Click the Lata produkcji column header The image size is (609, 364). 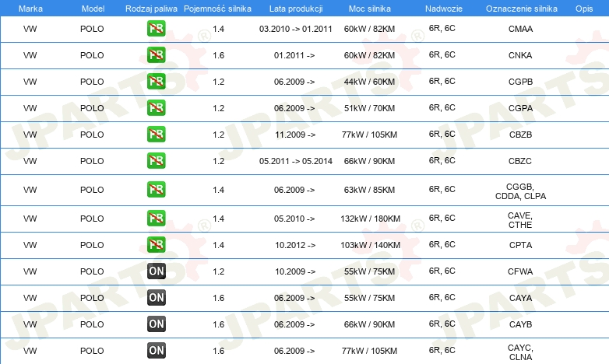point(296,9)
